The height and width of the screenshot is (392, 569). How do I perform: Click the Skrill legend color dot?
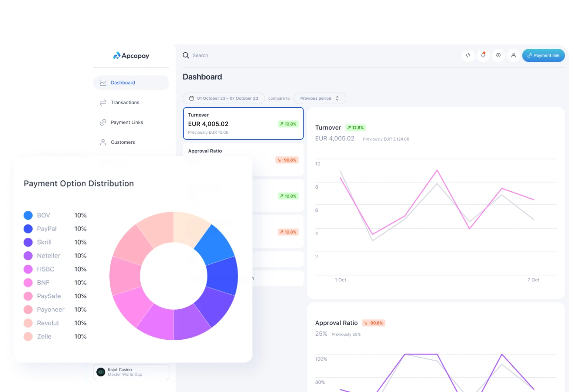28,242
